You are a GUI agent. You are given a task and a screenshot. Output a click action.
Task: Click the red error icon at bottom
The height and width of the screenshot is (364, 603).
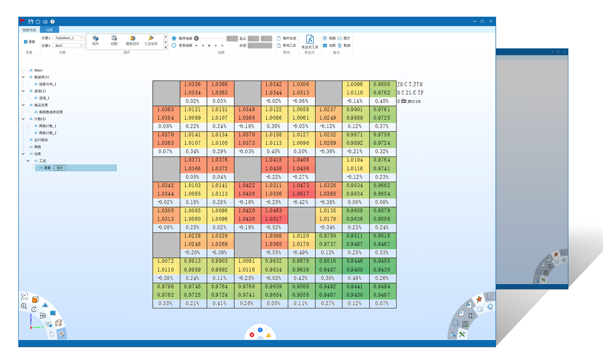click(x=252, y=335)
